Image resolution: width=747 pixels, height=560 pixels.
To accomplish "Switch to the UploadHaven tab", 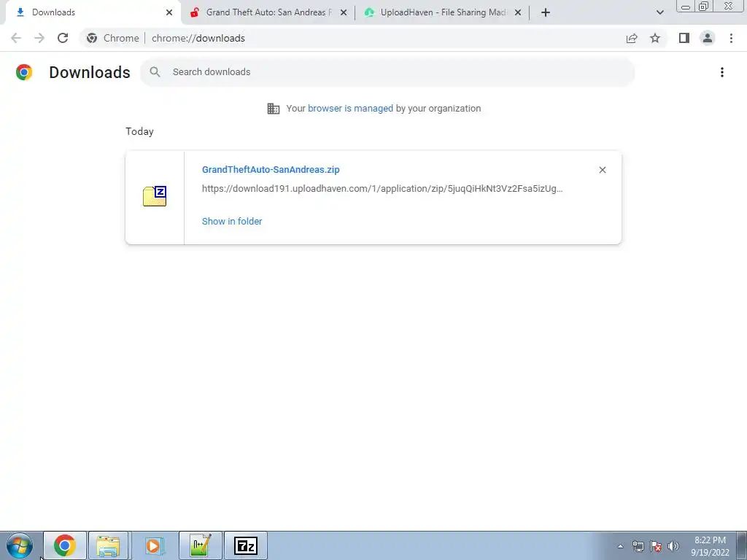I will [x=442, y=12].
